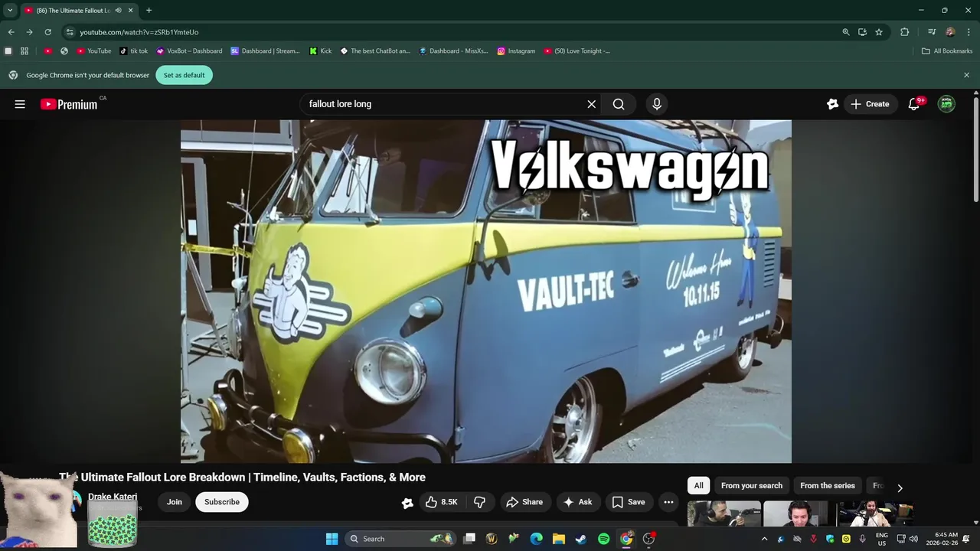The height and width of the screenshot is (551, 980).
Task: Ask about this video
Action: 577,502
